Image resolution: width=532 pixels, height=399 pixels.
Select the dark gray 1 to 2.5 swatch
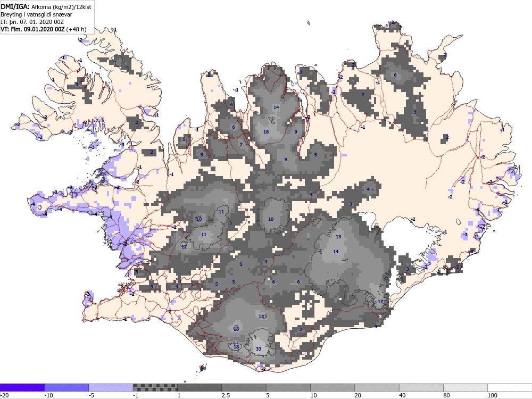[x=199, y=387]
